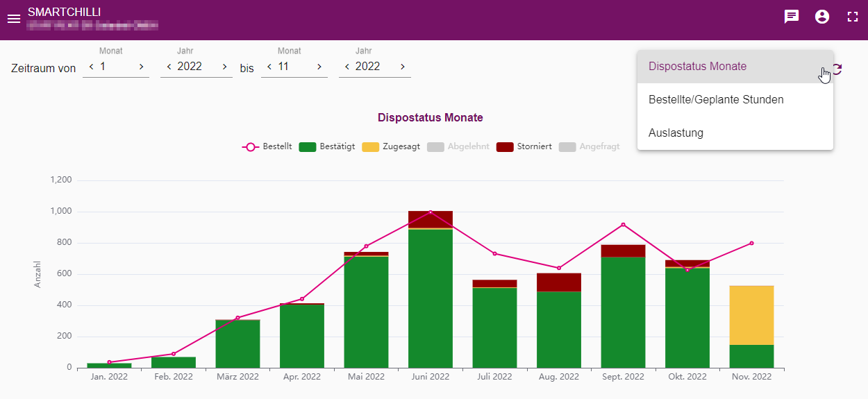Open the user account icon
The image size is (868, 399).
[822, 17]
